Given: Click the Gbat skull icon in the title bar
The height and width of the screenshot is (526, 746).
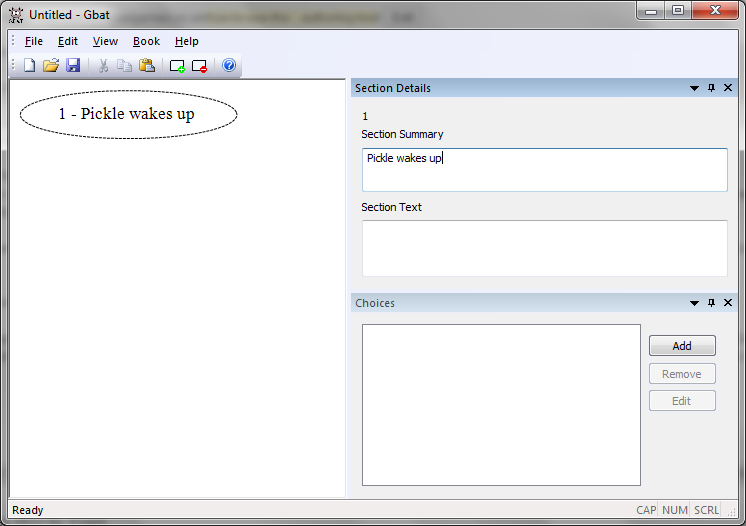Looking at the screenshot, I should click(x=16, y=15).
